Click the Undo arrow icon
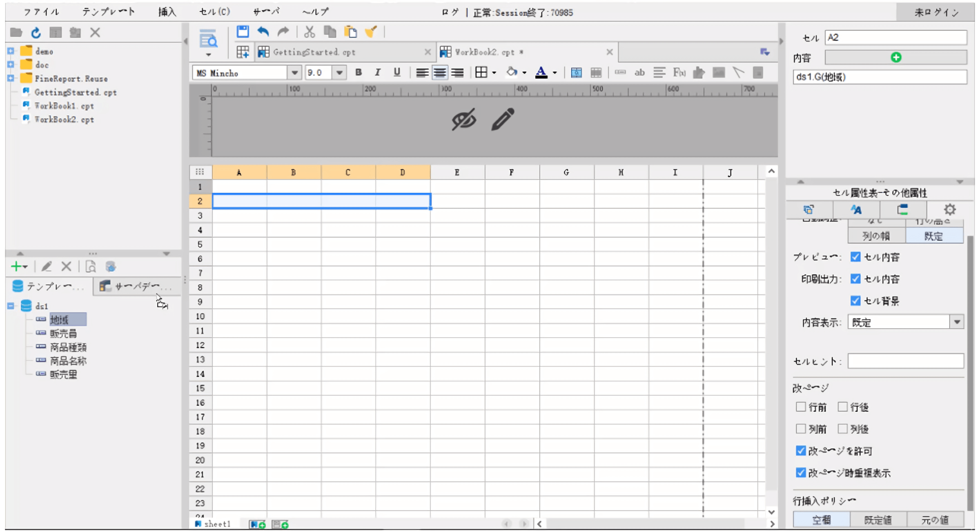The height and width of the screenshot is (532, 980). pos(263,31)
